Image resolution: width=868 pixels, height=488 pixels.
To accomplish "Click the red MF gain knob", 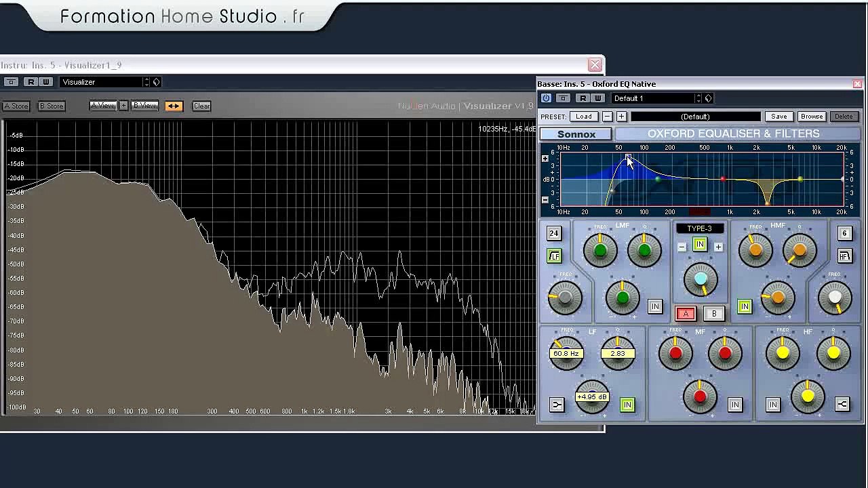I will pos(700,396).
